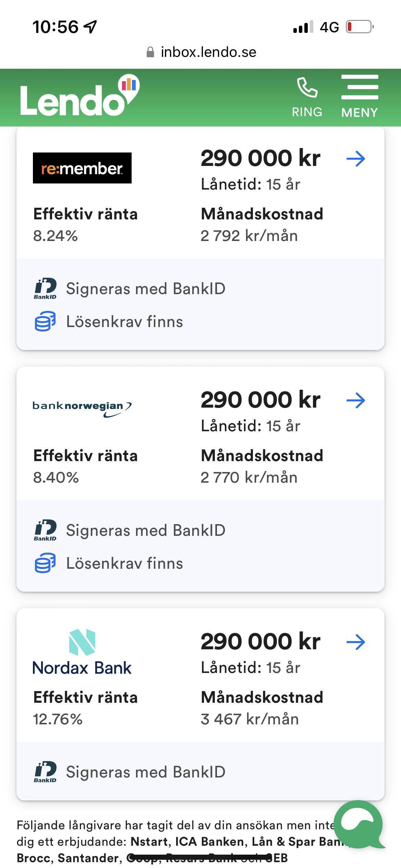This screenshot has height=868, width=401.
Task: Open the Nordax Bank offer arrow
Action: pos(356,642)
